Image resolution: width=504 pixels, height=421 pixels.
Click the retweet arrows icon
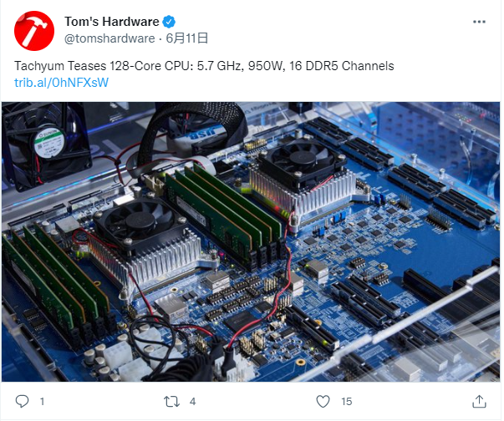171,402
